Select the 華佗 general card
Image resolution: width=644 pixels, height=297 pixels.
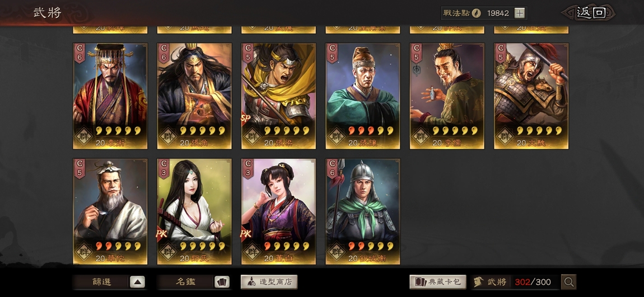click(x=110, y=211)
